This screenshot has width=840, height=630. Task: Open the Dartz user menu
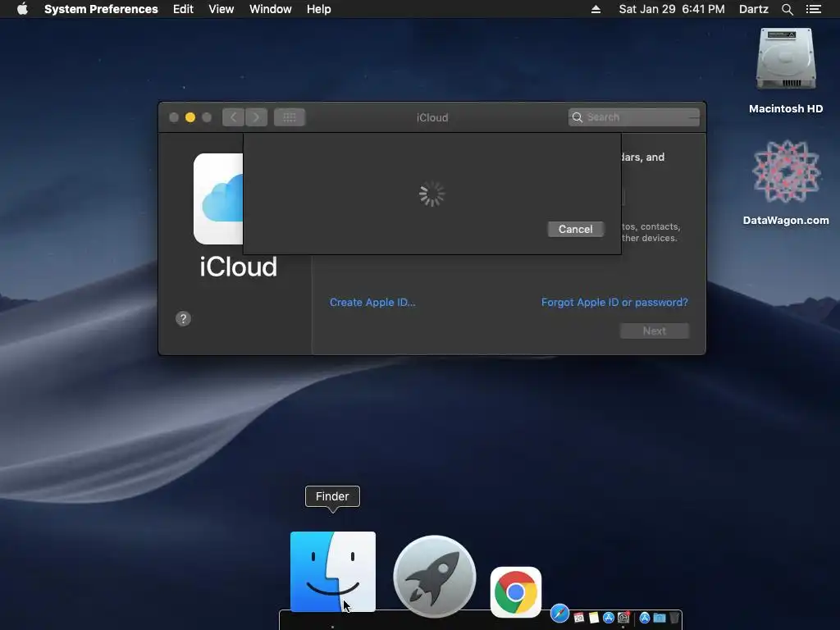coord(754,9)
